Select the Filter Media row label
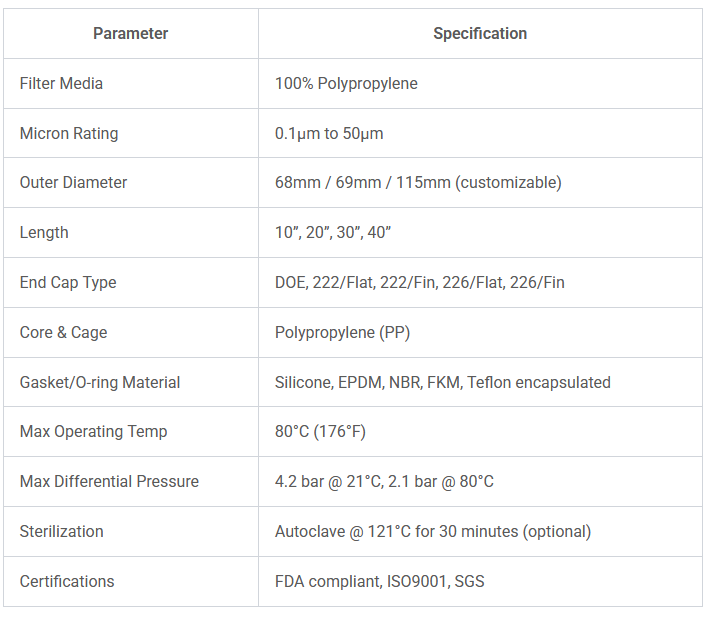Viewport: 709px width, 620px height. [61, 84]
